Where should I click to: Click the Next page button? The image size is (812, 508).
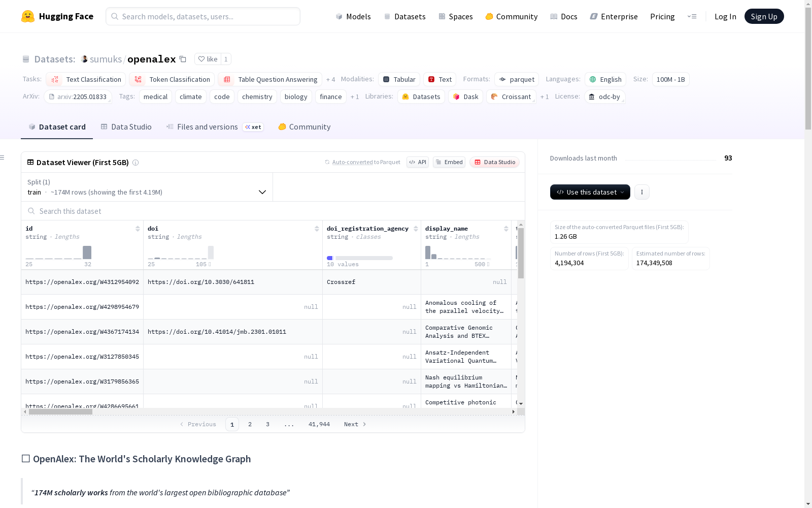click(x=355, y=424)
